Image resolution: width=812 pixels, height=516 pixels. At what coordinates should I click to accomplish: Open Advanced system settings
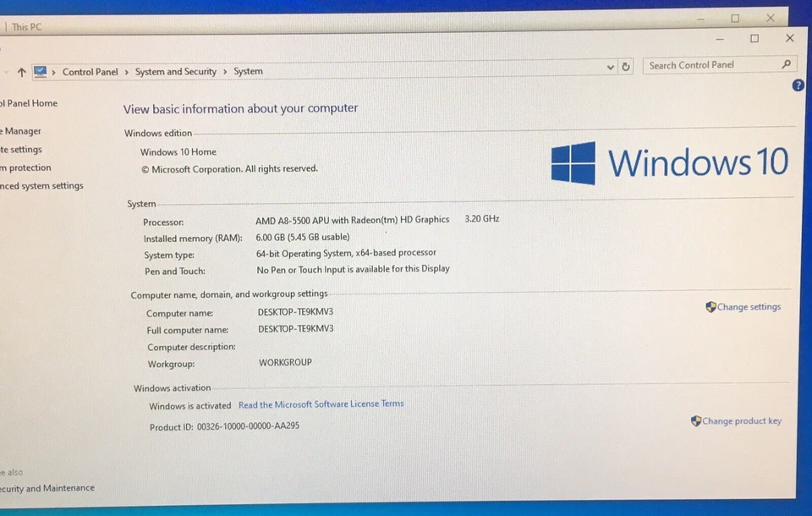42,185
